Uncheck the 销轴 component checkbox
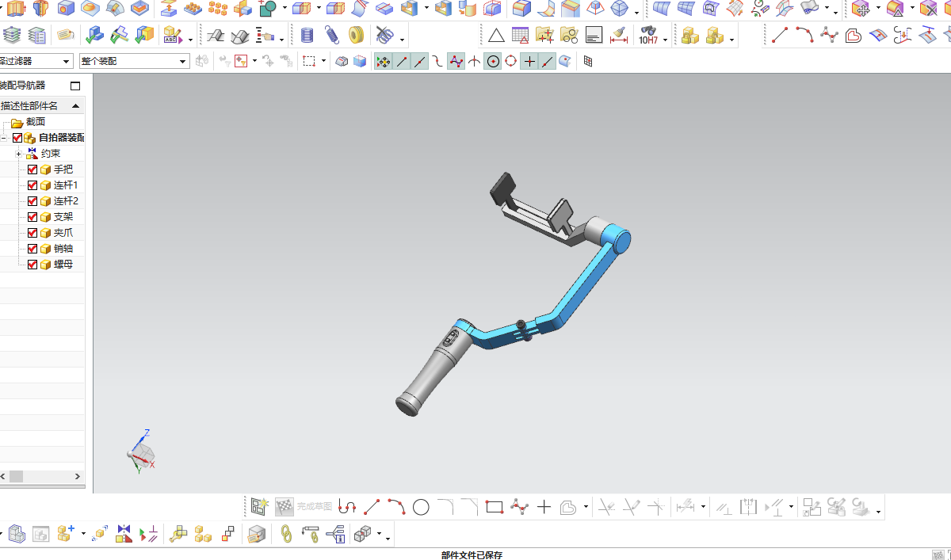The width and height of the screenshot is (951, 560). pyautogui.click(x=32, y=249)
